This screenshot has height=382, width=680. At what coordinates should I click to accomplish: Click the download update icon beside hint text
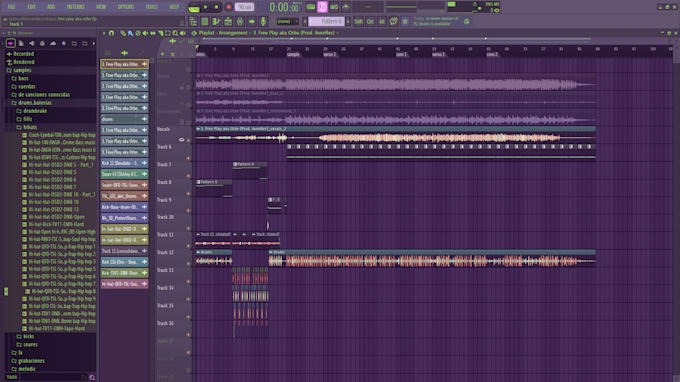click(x=467, y=21)
